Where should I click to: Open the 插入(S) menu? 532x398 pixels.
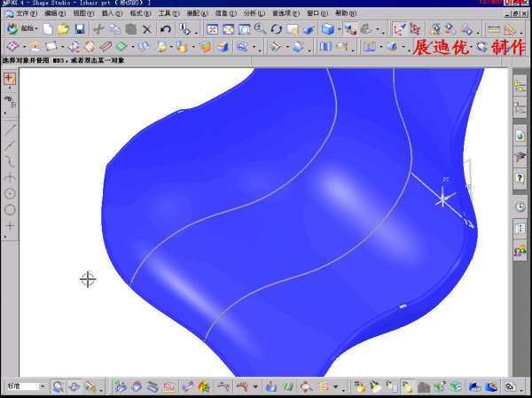pos(112,13)
